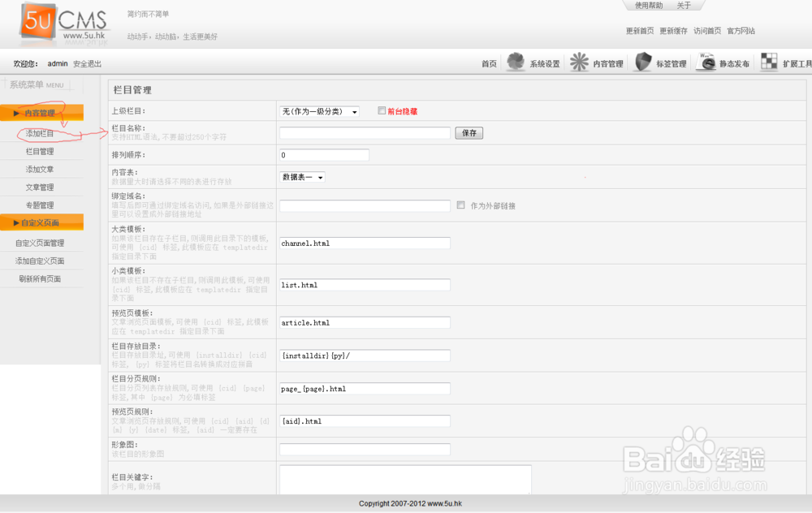Image resolution: width=812 pixels, height=513 pixels.
Task: Select 添加文章 in the sidebar
Action: point(40,170)
